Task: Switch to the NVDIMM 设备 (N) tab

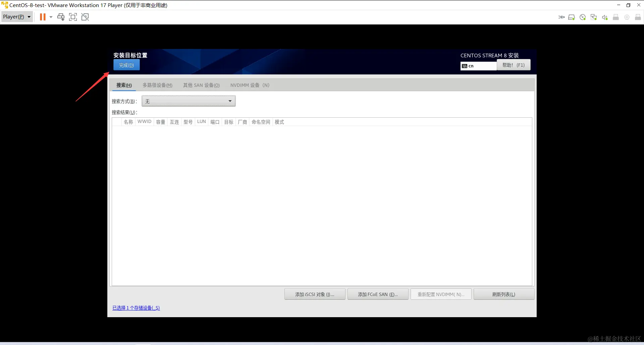Action: pos(250,85)
